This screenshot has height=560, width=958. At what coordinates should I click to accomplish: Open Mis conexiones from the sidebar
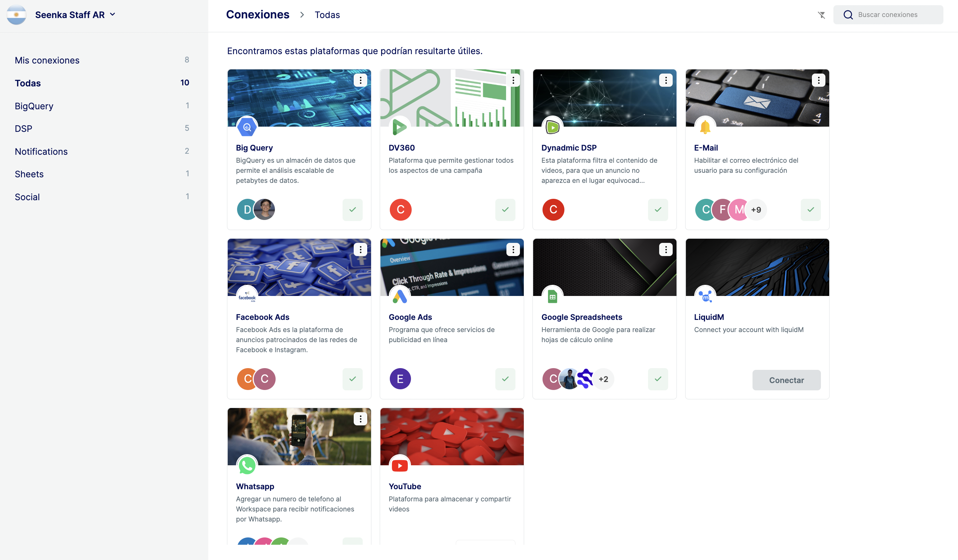(x=47, y=60)
